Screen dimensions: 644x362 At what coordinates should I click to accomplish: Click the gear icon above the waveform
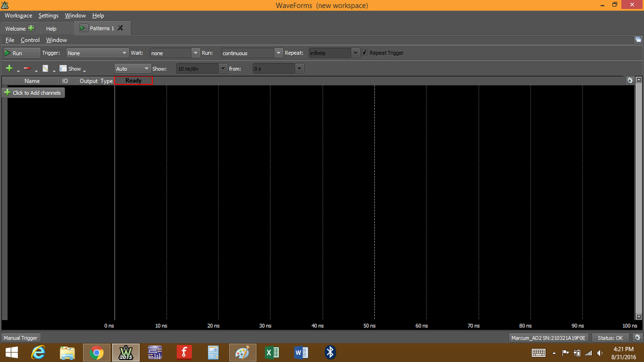coord(630,81)
